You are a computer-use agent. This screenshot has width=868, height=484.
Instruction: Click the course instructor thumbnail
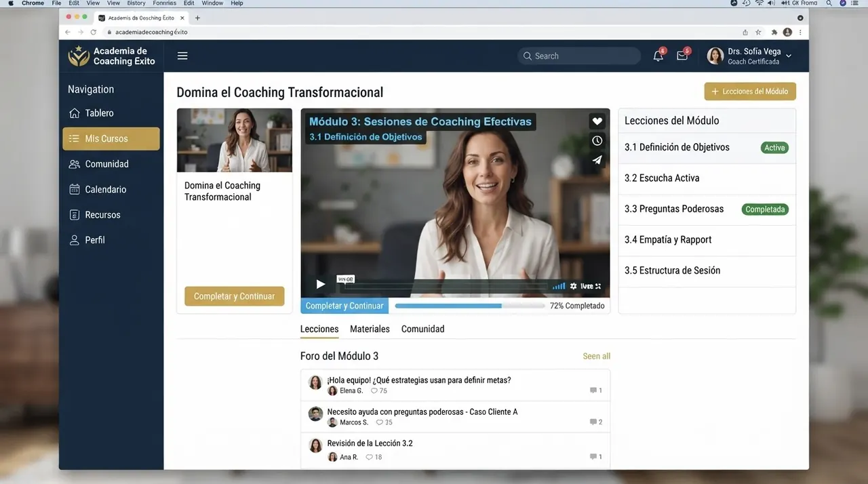234,140
